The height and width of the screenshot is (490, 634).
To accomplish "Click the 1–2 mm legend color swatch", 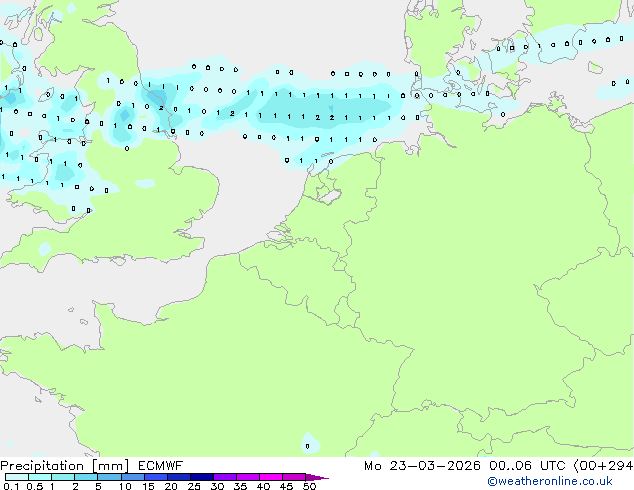I will point(63,477).
